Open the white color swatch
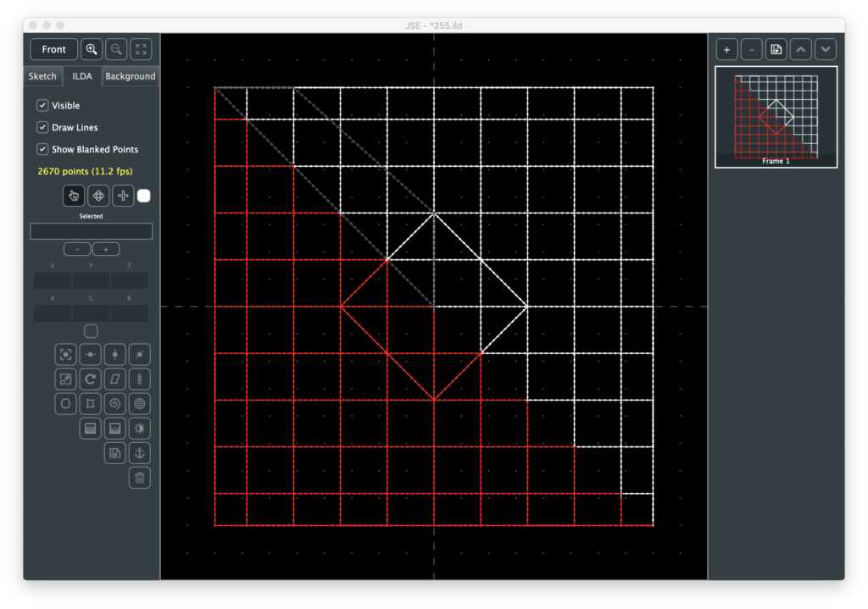Viewport: 868px width, 609px height. click(x=144, y=196)
